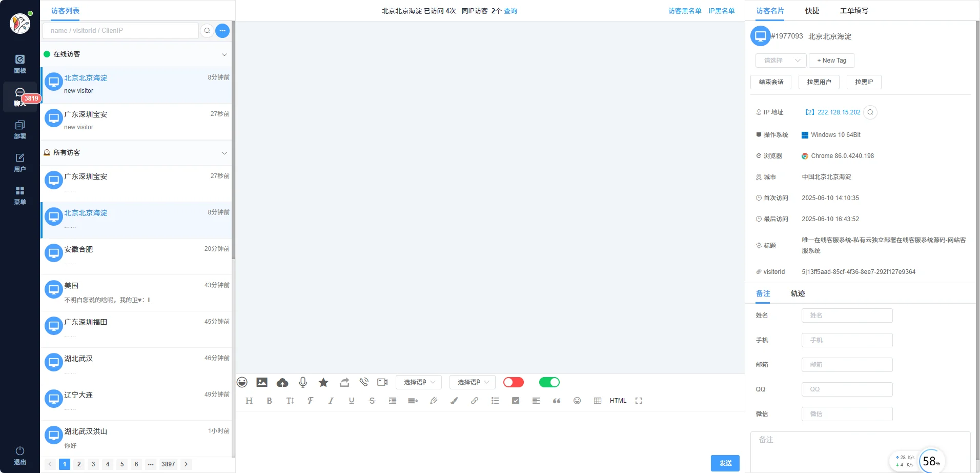980x473 pixels.
Task: Toggle bold formatting in the editor
Action: point(269,401)
